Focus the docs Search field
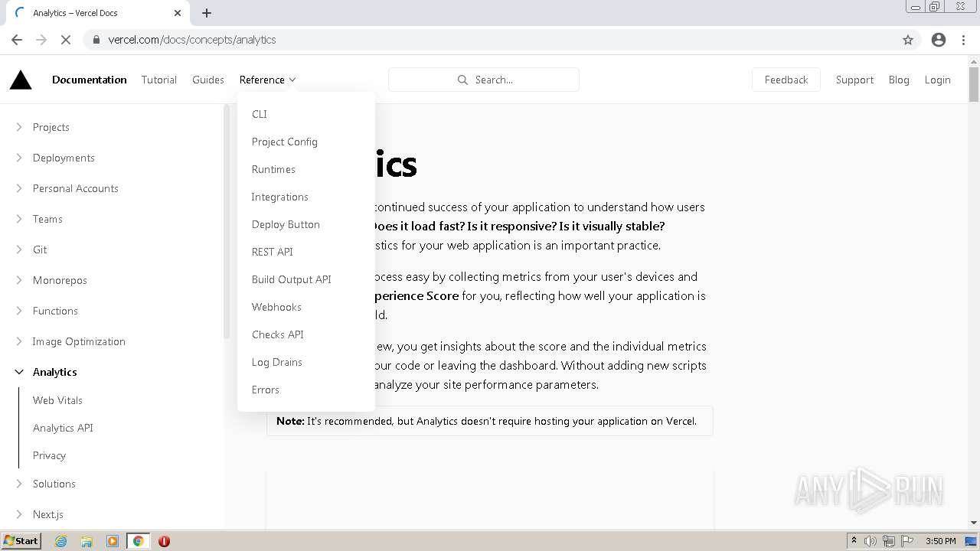 click(484, 80)
